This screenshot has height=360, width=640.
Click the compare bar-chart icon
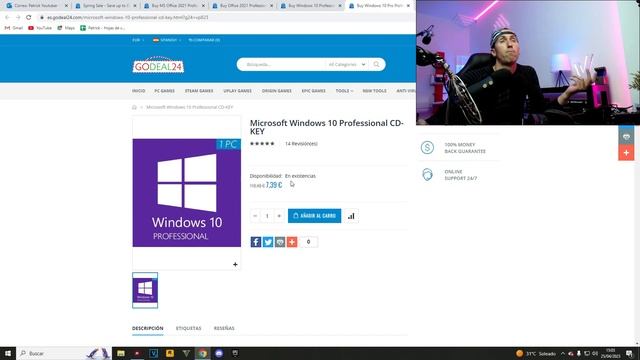351,216
